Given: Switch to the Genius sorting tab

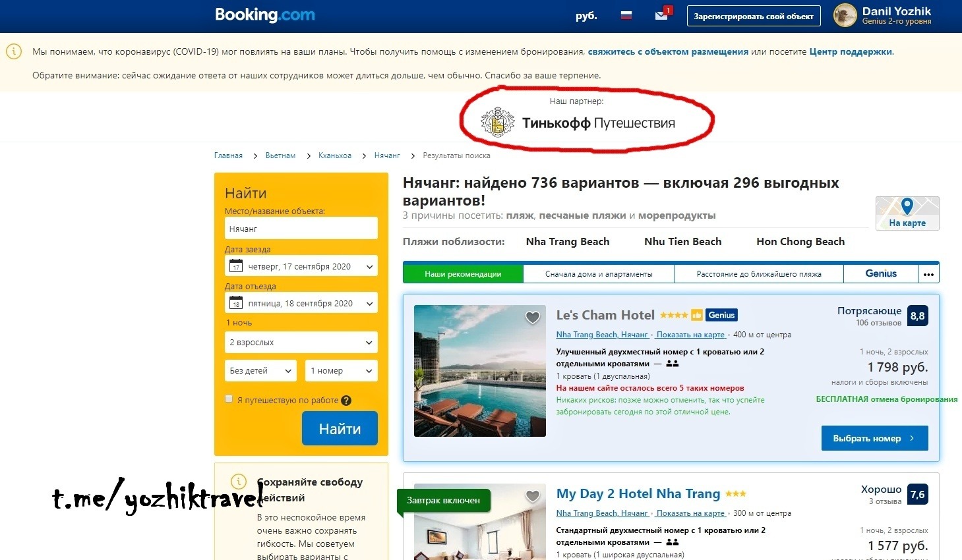Looking at the screenshot, I should pyautogui.click(x=880, y=274).
